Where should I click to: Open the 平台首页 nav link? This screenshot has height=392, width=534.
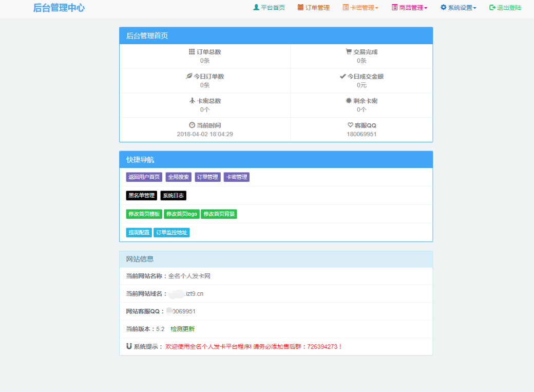pos(269,8)
